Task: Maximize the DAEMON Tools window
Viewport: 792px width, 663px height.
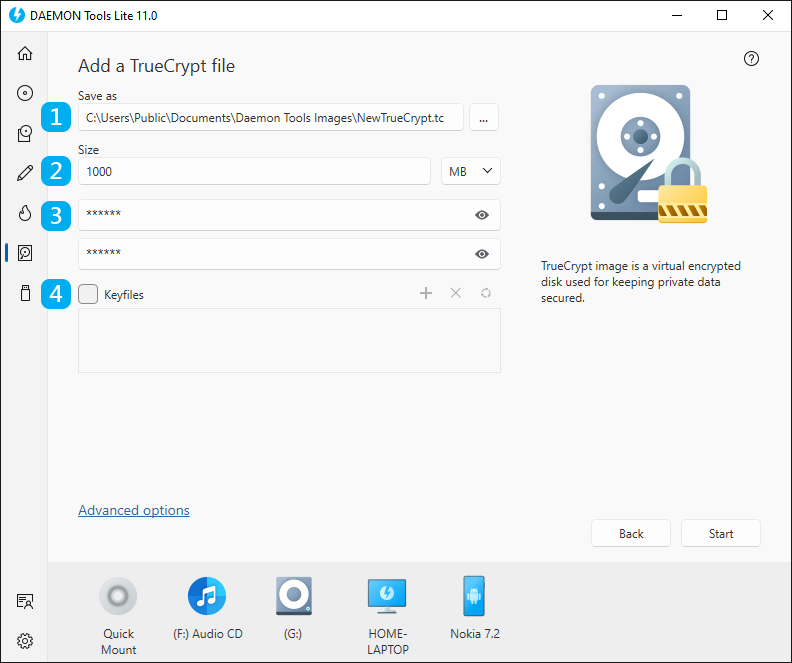Action: pyautogui.click(x=722, y=15)
